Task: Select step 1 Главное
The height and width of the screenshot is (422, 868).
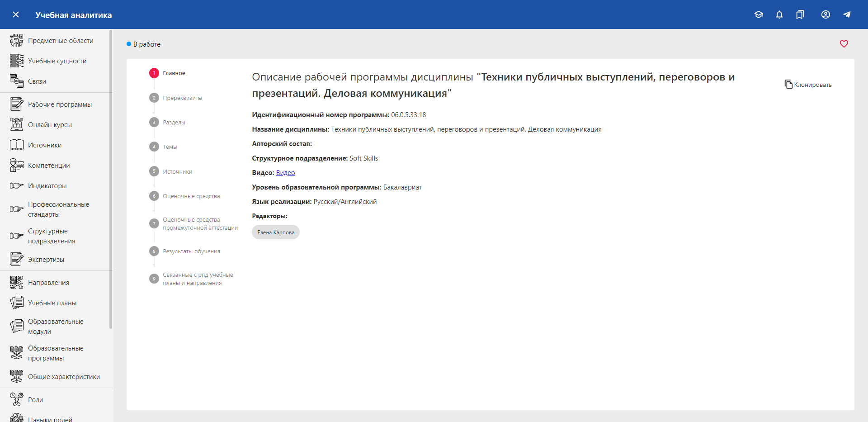Action: click(168, 73)
